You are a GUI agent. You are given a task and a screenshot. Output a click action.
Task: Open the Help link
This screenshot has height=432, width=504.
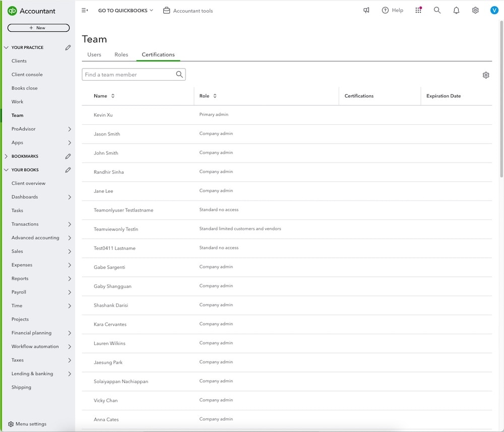[392, 10]
